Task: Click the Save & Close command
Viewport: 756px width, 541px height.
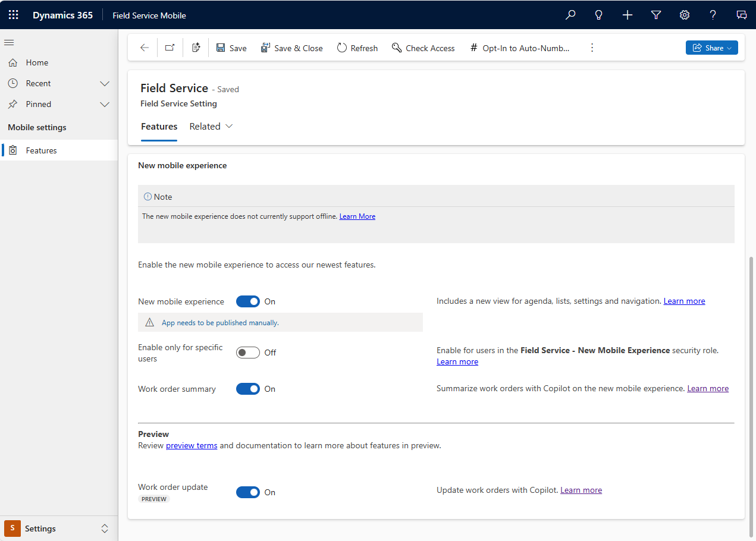Action: tap(292, 48)
